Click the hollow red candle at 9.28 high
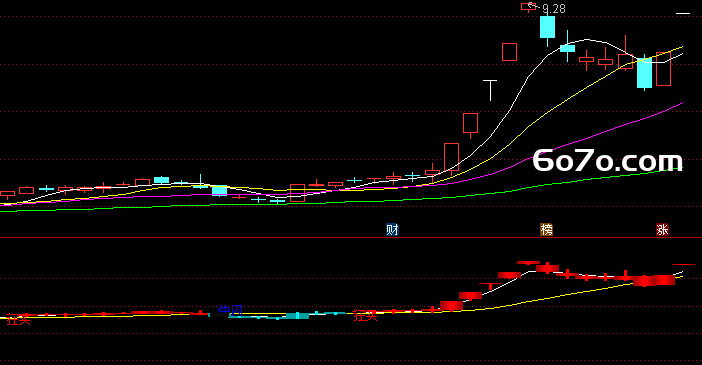Image resolution: width=702 pixels, height=365 pixels. coord(527,7)
